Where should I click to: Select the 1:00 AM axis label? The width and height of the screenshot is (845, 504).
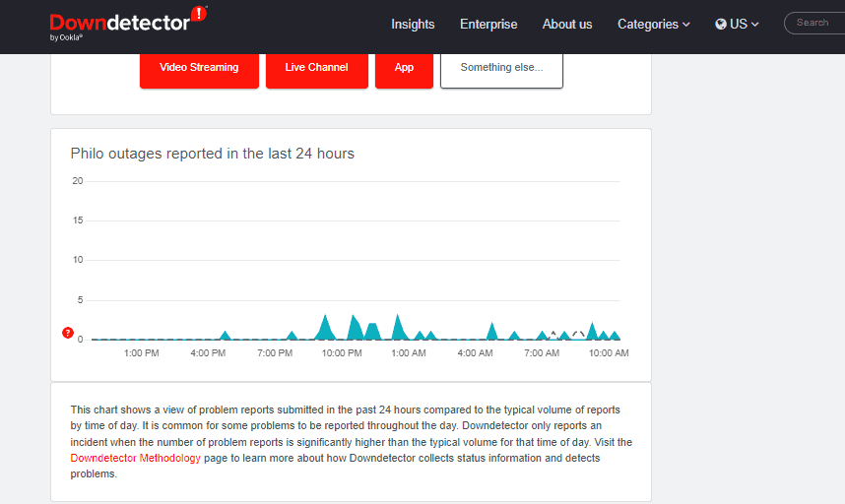pyautogui.click(x=409, y=353)
